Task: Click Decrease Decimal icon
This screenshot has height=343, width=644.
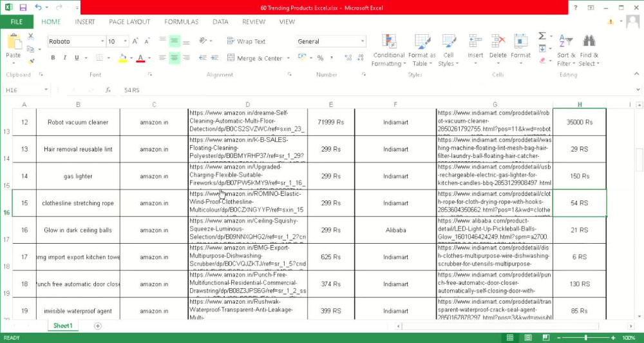Action: [360, 58]
